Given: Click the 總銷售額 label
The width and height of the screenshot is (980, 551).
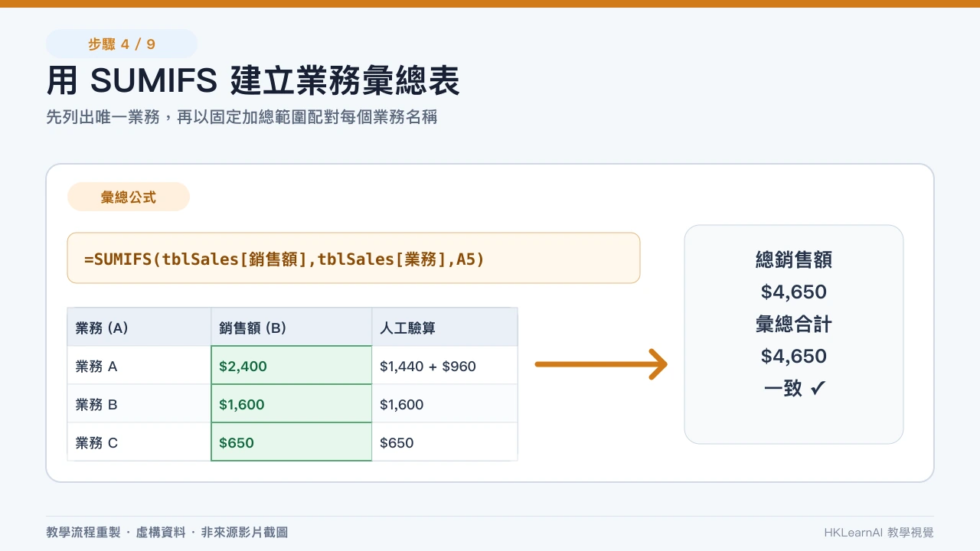Looking at the screenshot, I should 794,259.
